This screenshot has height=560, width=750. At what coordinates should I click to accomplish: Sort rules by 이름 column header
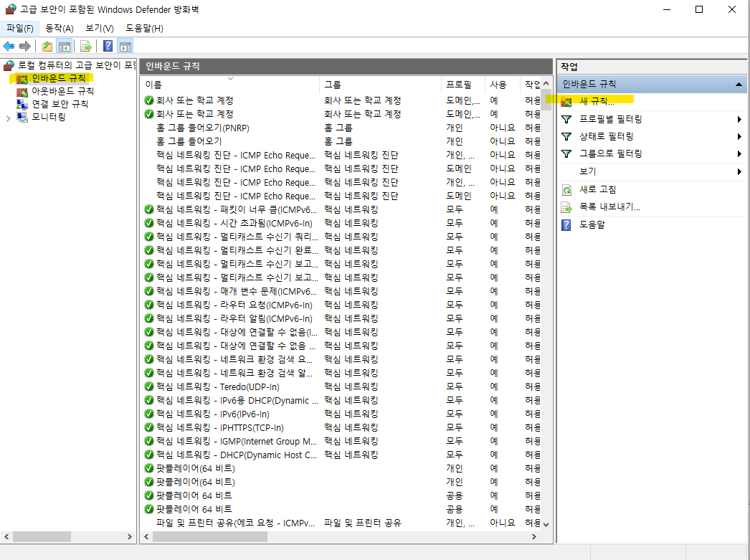(230, 85)
